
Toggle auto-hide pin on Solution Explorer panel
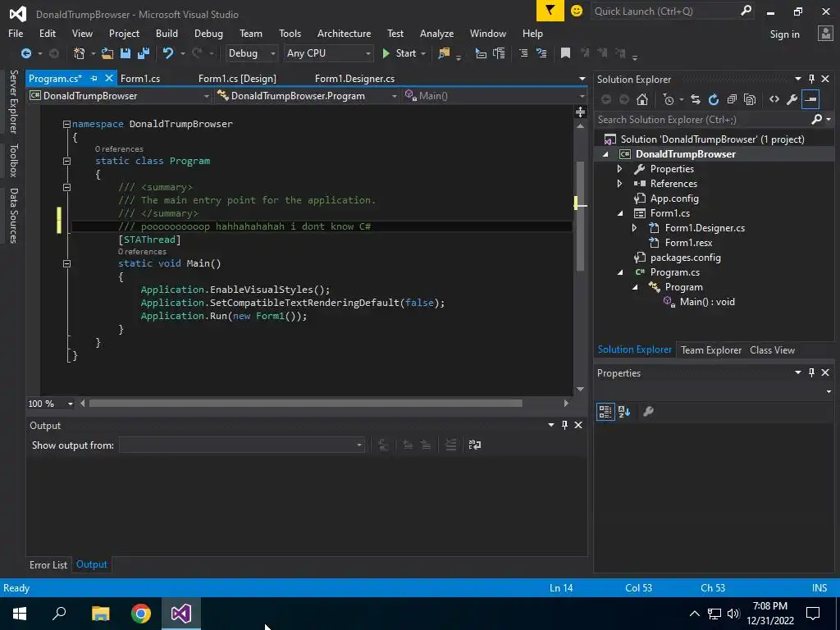[x=811, y=79]
